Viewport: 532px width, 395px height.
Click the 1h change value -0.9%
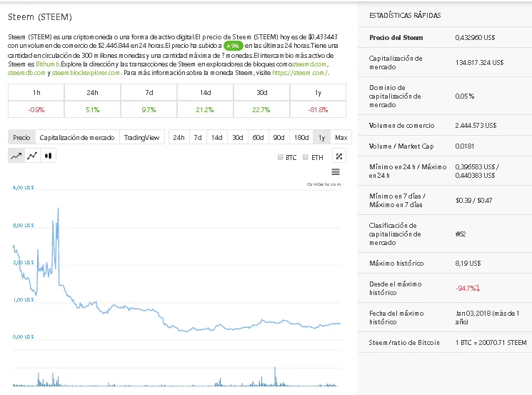coord(36,109)
